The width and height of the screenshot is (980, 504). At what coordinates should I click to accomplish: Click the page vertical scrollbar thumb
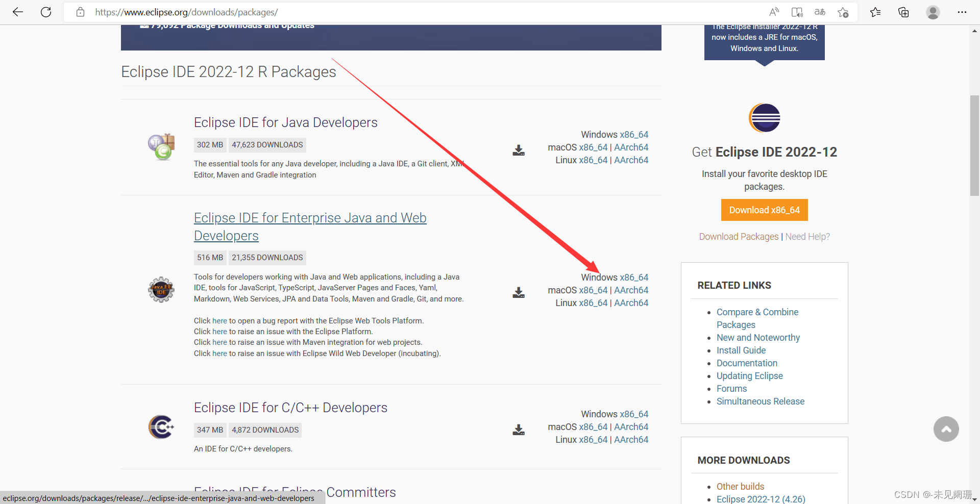[974, 145]
